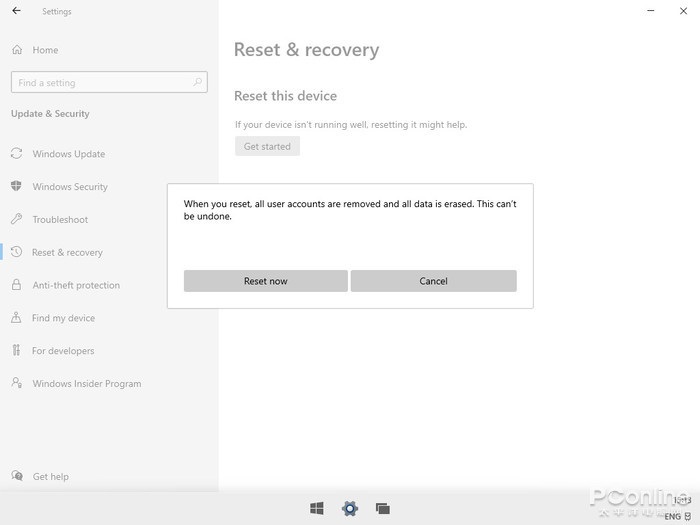
Task: Select Reset & recovery in sidebar
Action: [x=67, y=252]
